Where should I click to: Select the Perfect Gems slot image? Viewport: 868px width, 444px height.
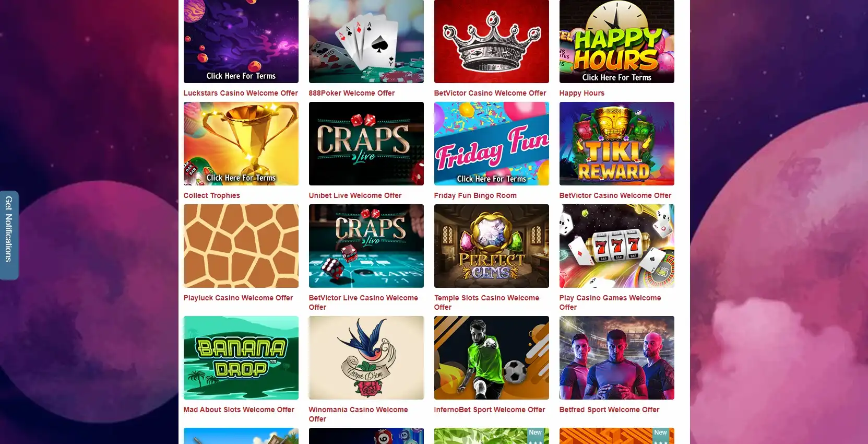click(x=491, y=246)
